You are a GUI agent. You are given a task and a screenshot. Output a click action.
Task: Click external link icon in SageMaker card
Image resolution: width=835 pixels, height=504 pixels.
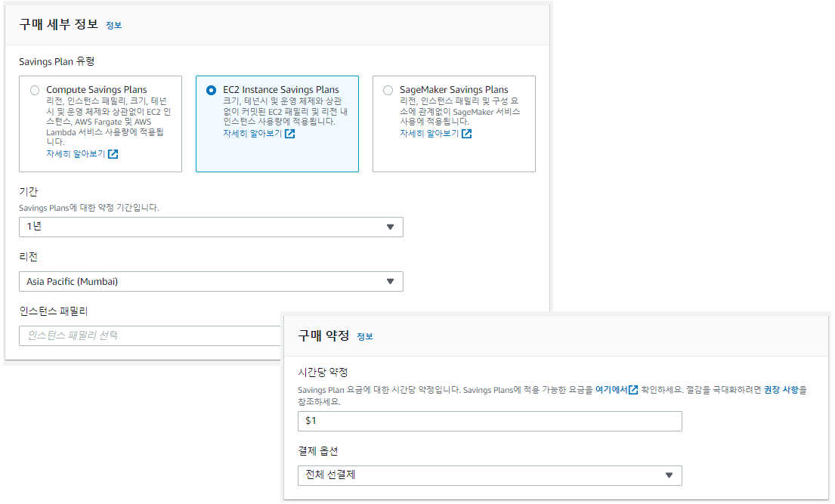point(466,133)
